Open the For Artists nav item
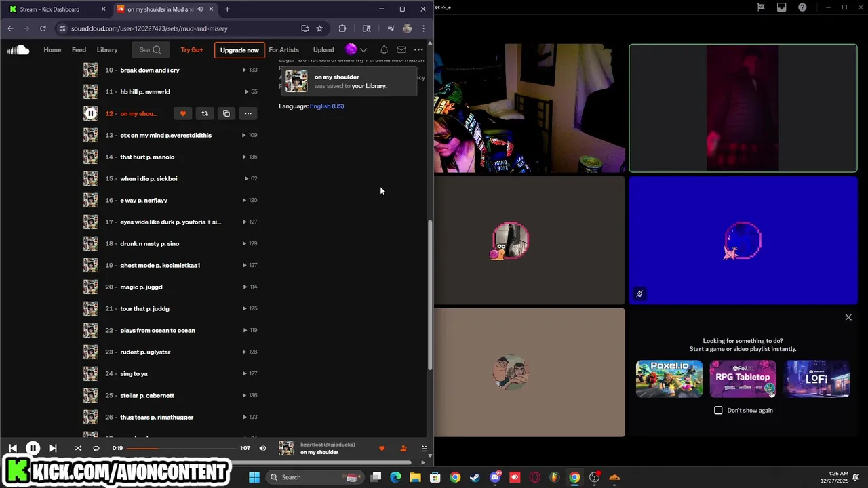This screenshot has width=868, height=488. point(283,49)
